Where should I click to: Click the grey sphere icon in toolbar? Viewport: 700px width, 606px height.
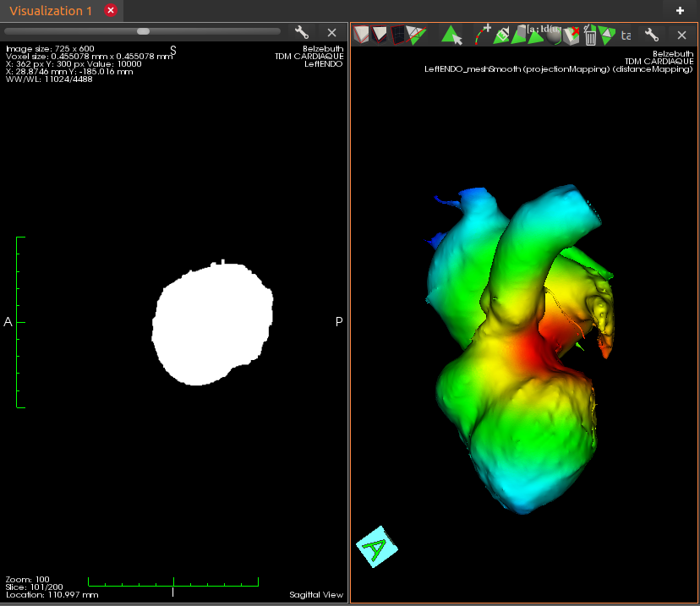click(554, 35)
